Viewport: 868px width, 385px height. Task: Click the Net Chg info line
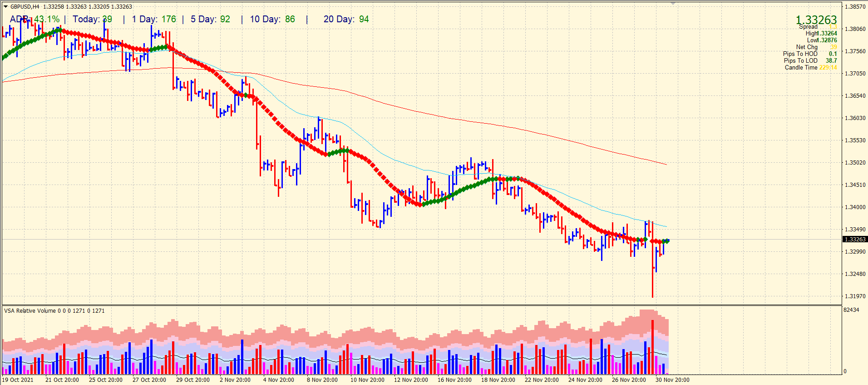816,47
